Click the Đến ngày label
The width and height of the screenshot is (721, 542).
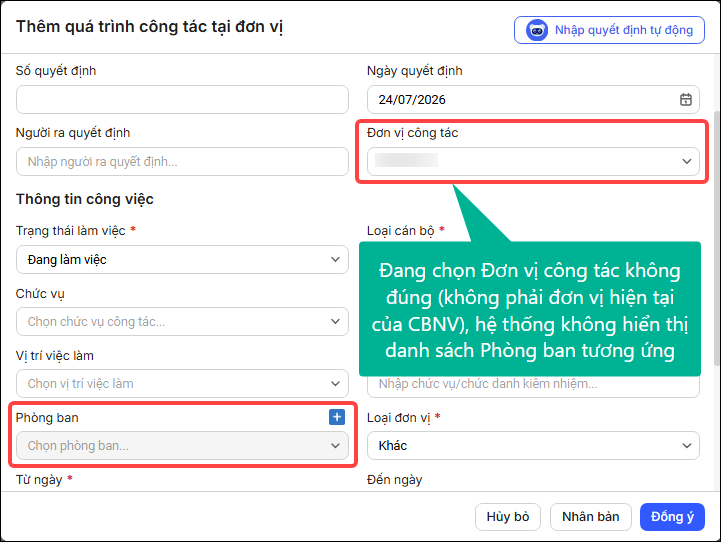pyautogui.click(x=395, y=480)
